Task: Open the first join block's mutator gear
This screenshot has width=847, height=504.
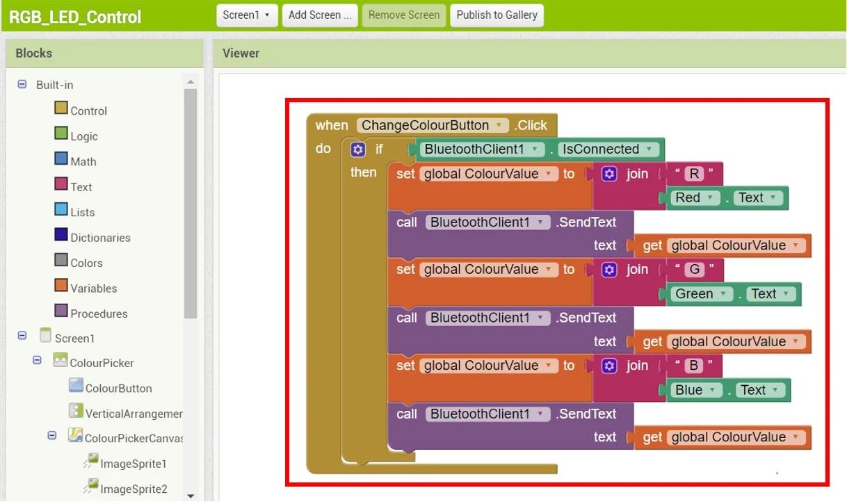Action: click(x=609, y=174)
